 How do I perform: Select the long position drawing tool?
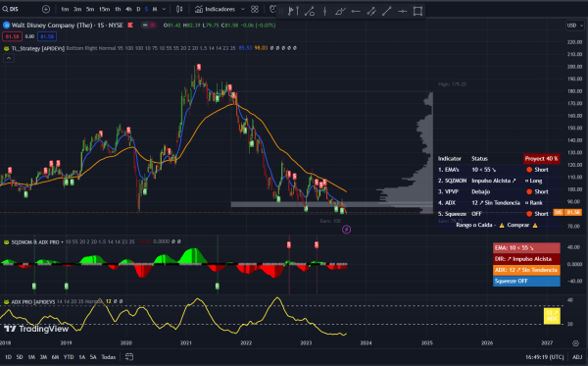(x=293, y=11)
